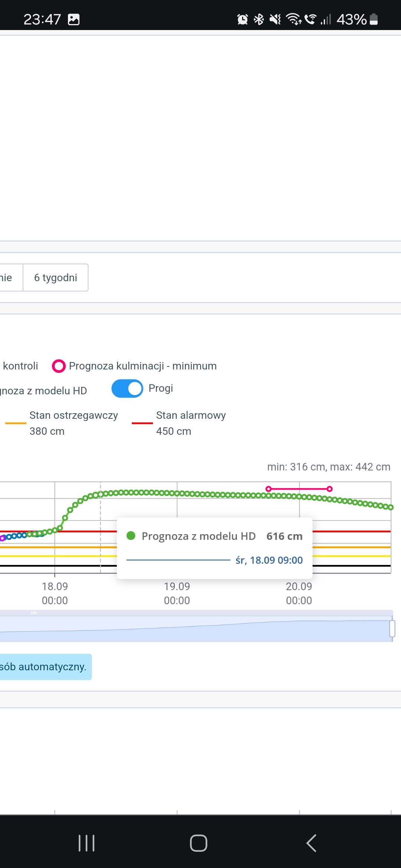Click the orange Stan ostrzegawczy line swatch
The height and width of the screenshot is (868, 401).
coord(16,423)
